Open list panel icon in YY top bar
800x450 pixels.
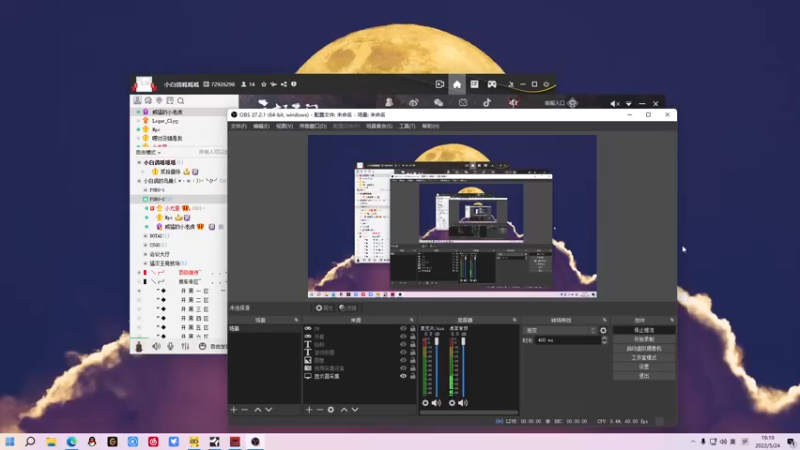[x=474, y=84]
